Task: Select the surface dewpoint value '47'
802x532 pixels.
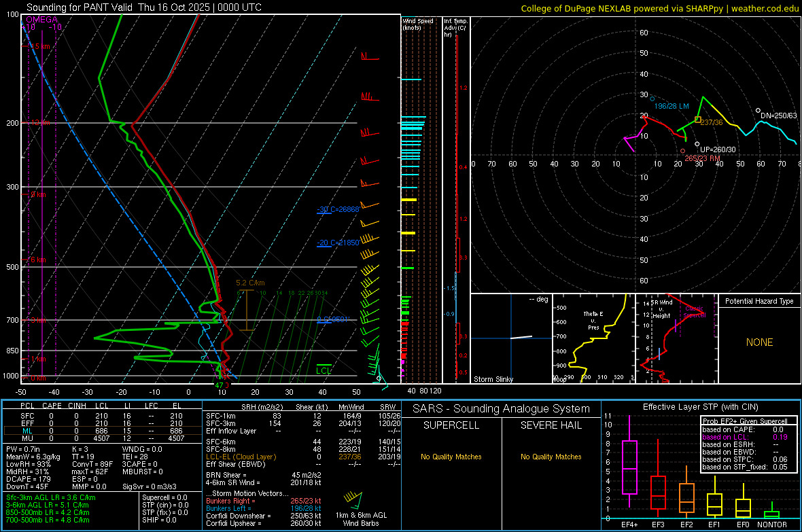Action: [x=219, y=385]
